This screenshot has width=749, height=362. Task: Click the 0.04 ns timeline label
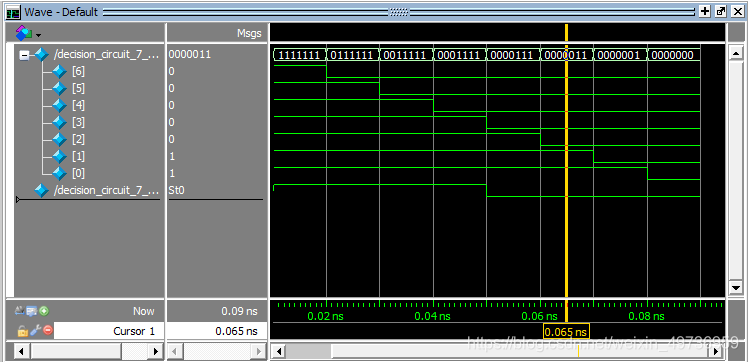432,316
